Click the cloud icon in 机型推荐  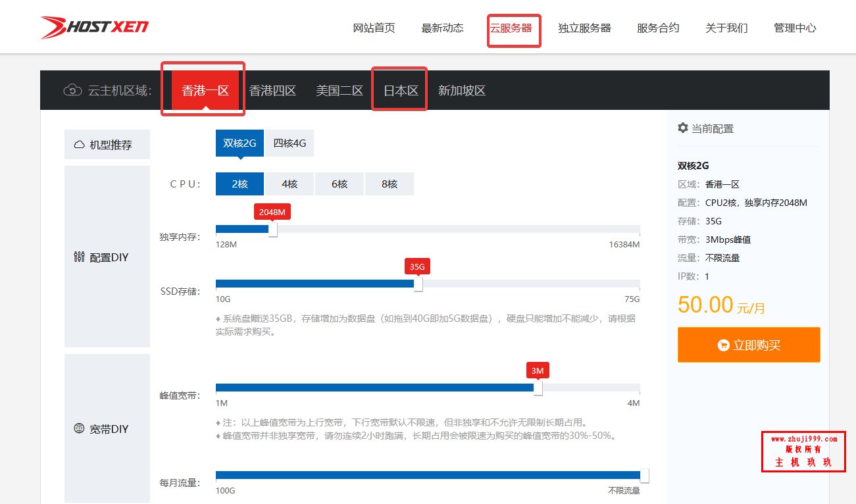(79, 145)
